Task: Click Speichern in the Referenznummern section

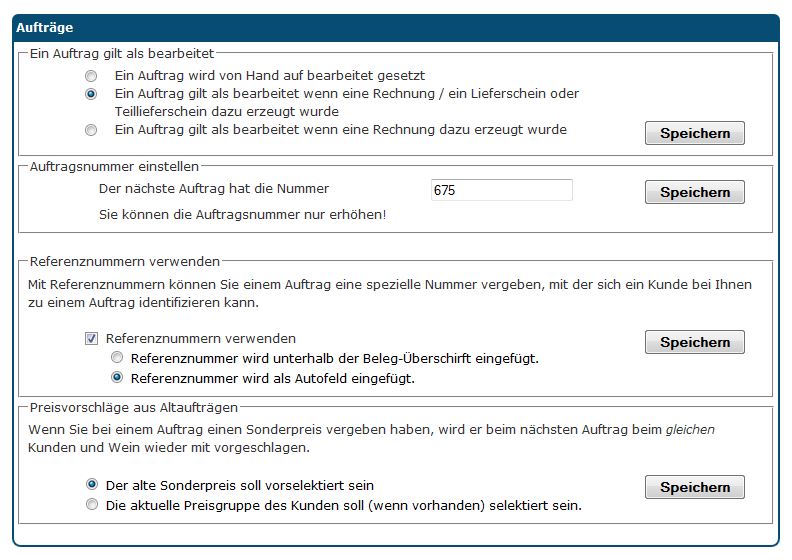Action: coord(695,342)
